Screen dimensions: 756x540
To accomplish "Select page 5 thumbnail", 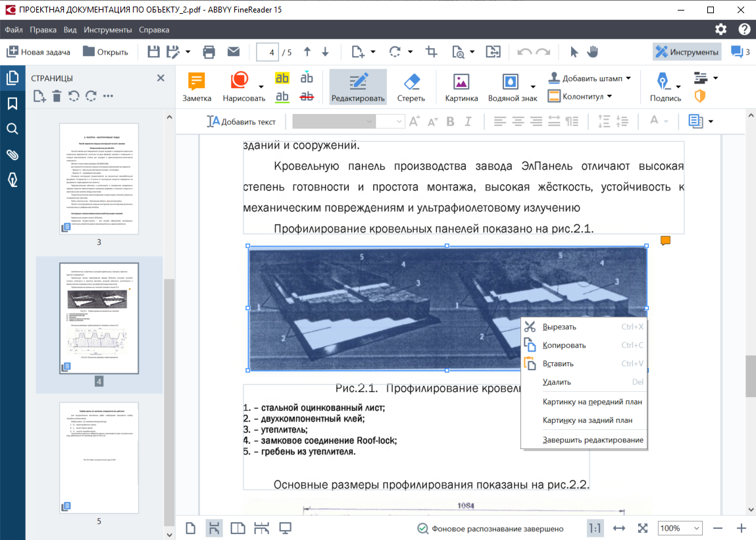I will [99, 458].
